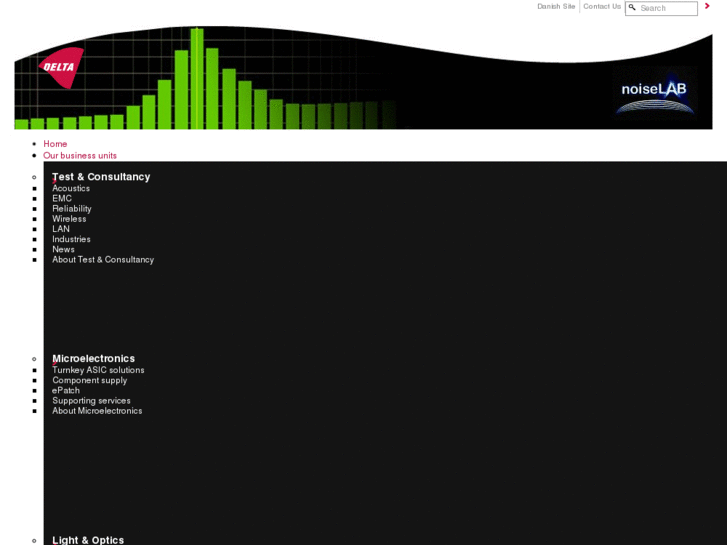Select the Test & Consultancy heading

(101, 177)
